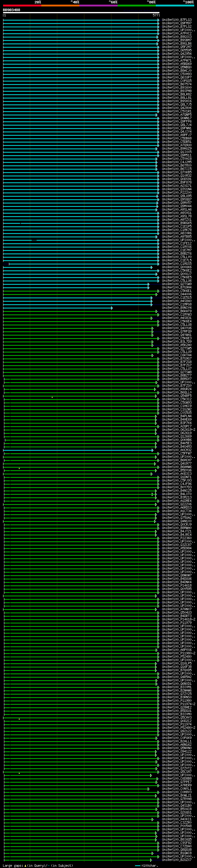Select hit label UniRef100_C5XH93
Viewport: 197px width, 868px height.
point(177,74)
